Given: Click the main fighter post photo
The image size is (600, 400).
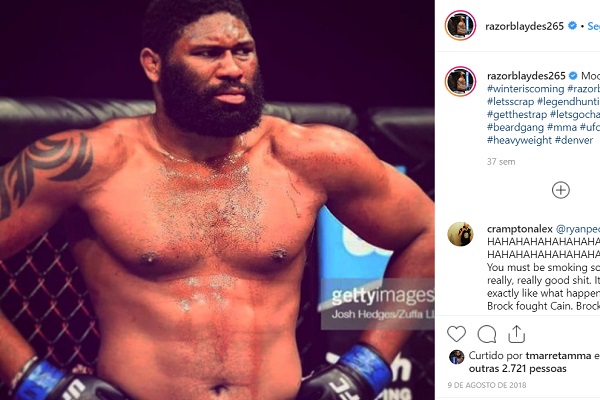Looking at the screenshot, I should [217, 200].
